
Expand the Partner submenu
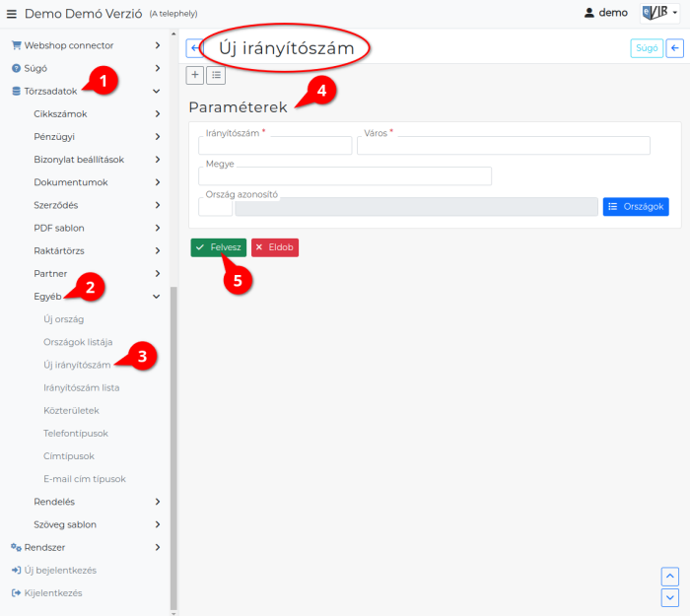[158, 274]
